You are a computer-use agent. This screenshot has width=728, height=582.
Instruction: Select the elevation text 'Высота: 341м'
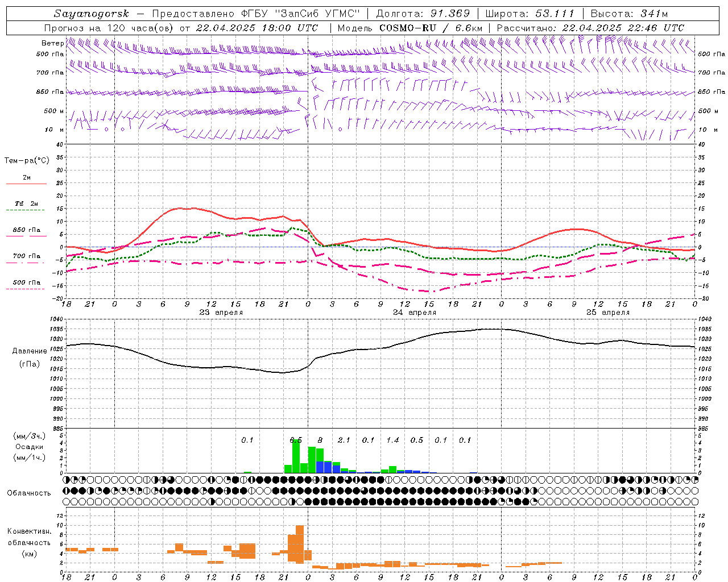click(629, 14)
